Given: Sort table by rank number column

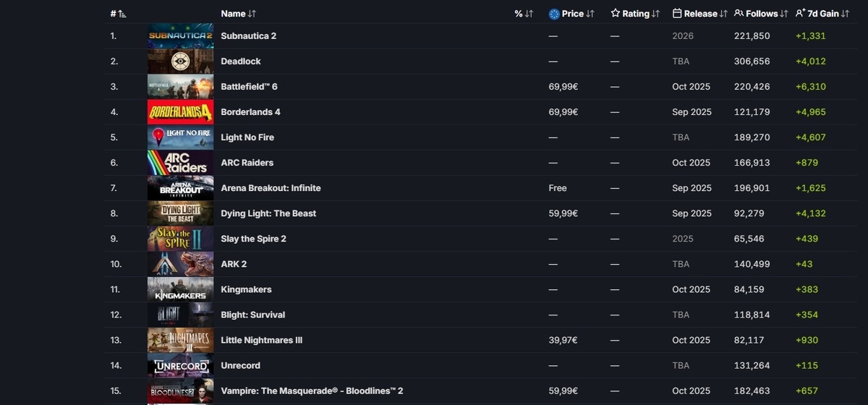Looking at the screenshot, I should pos(118,14).
